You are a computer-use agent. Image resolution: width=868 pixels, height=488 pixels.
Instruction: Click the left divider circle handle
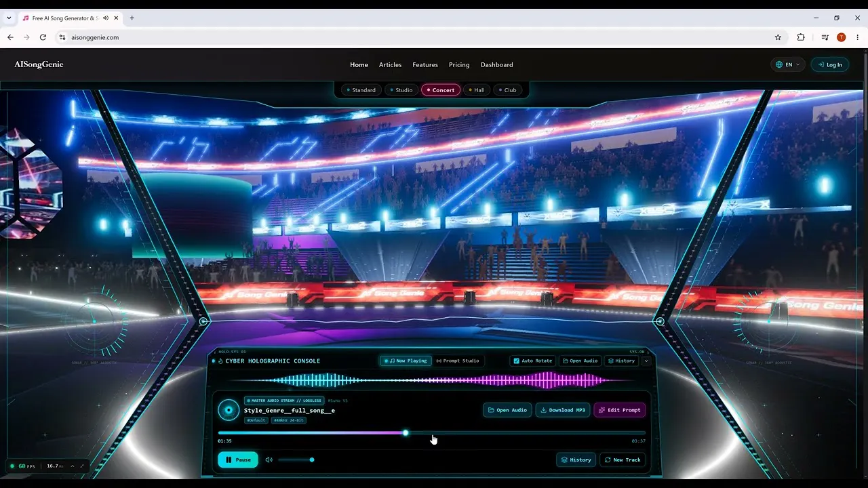click(x=203, y=321)
